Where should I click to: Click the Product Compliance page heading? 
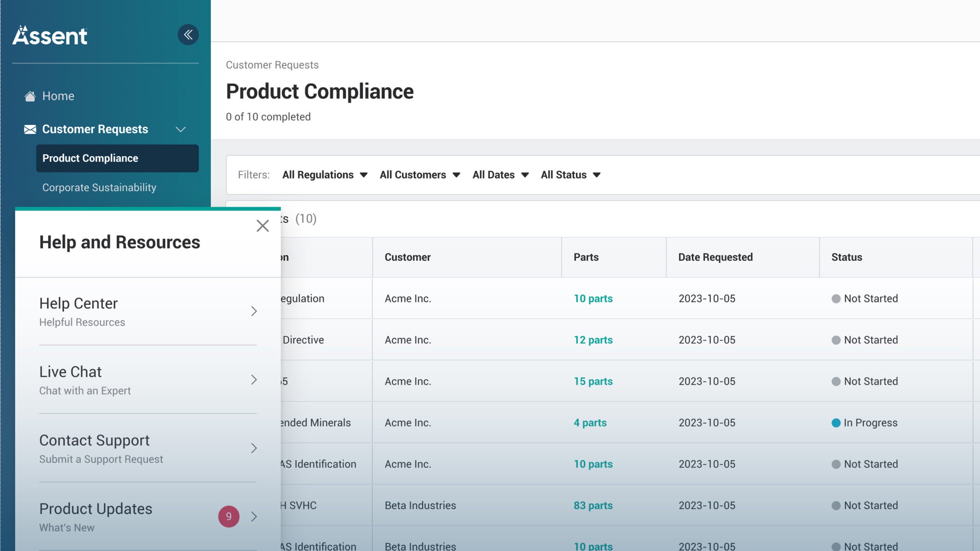(320, 91)
